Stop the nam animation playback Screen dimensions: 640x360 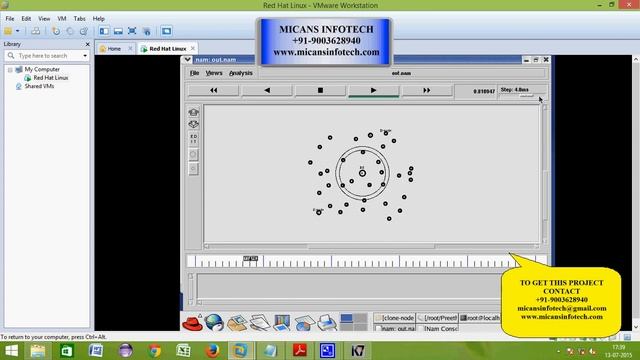tap(320, 90)
